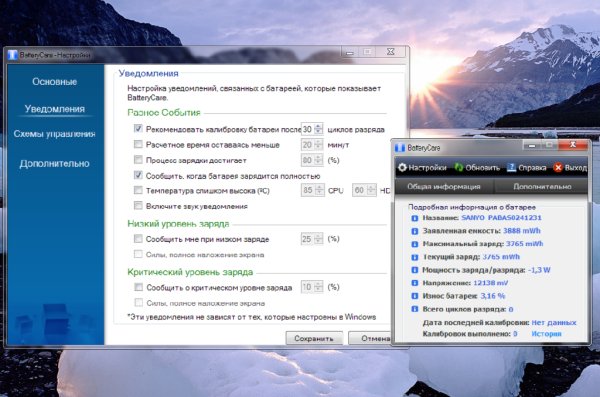This screenshot has width=600, height=397.
Task: Enable Сообщить о критическом уровне заряда
Action: [139, 287]
